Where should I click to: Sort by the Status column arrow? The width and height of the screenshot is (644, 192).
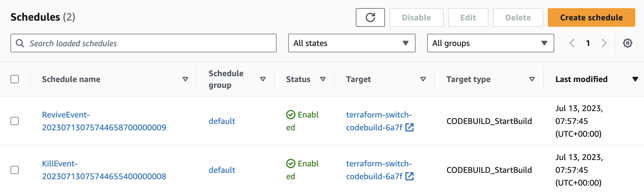323,79
